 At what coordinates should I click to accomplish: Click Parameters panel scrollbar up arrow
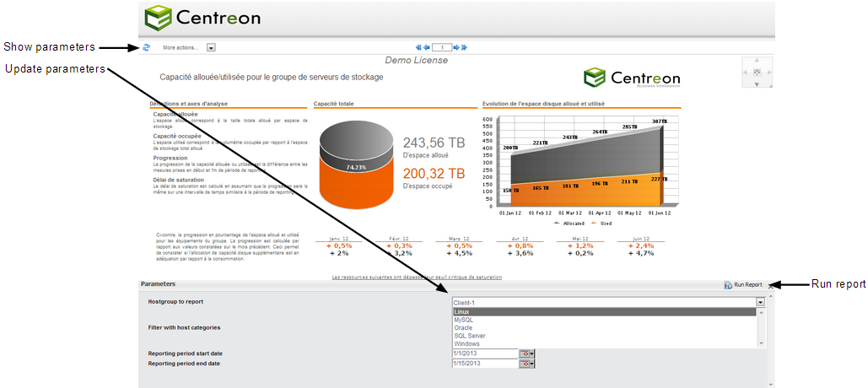tap(771, 296)
